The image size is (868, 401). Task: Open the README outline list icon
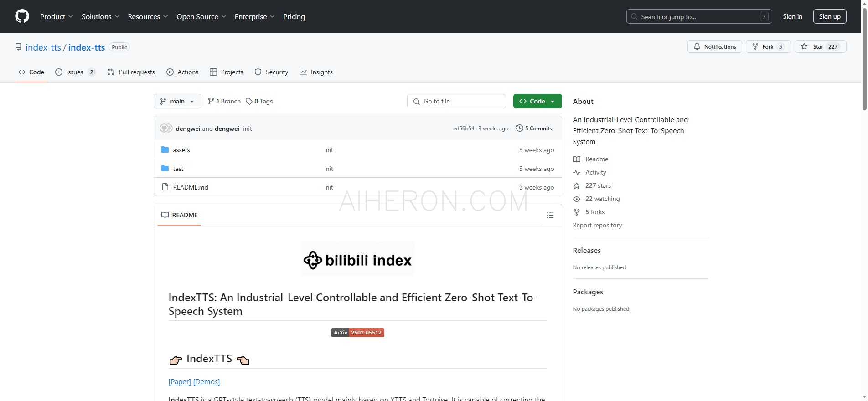(550, 215)
